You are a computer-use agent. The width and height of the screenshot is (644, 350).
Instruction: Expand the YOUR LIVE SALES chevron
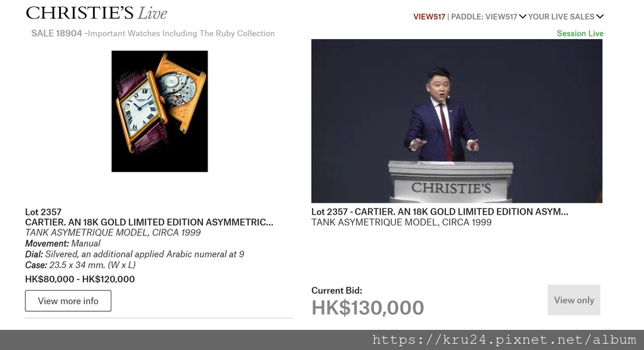tap(600, 16)
